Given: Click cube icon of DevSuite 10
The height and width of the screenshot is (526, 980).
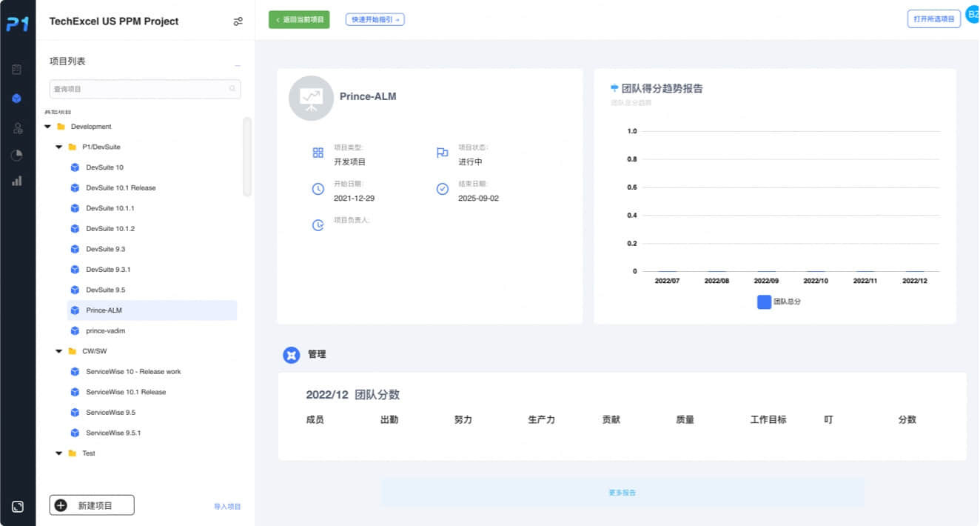Looking at the screenshot, I should tap(74, 167).
